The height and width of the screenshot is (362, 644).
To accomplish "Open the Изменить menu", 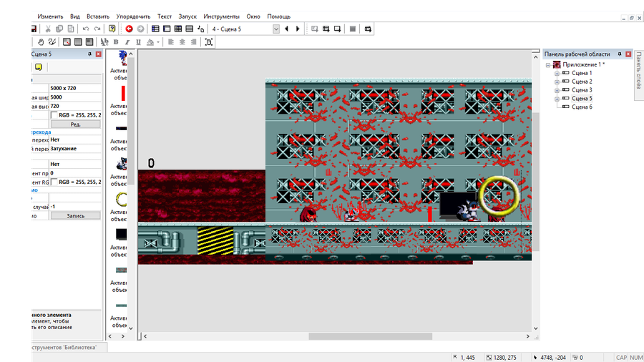I will click(50, 16).
